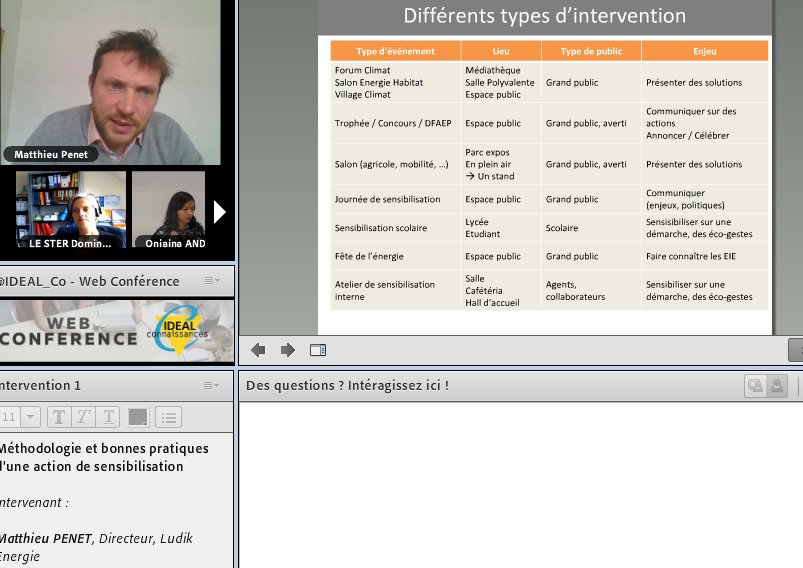
Task: Click the 'Type d'événement' column header
Action: tap(395, 51)
